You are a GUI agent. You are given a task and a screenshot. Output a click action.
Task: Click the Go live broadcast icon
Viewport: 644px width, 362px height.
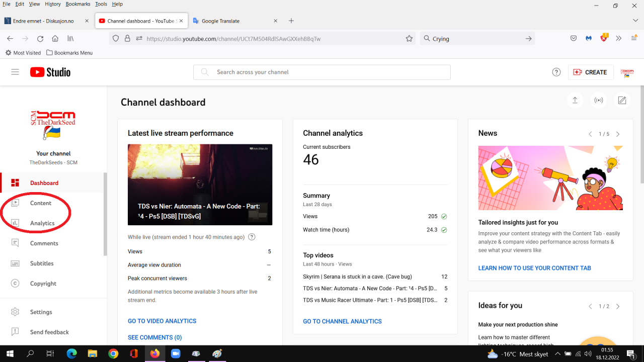[599, 100]
